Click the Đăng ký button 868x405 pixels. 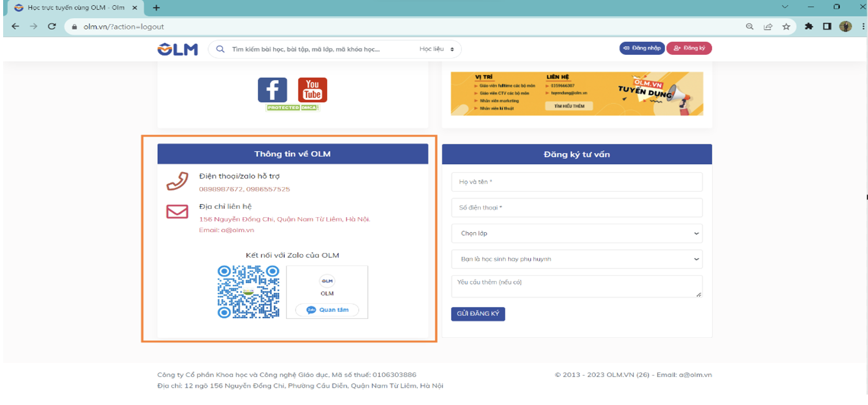coord(689,48)
